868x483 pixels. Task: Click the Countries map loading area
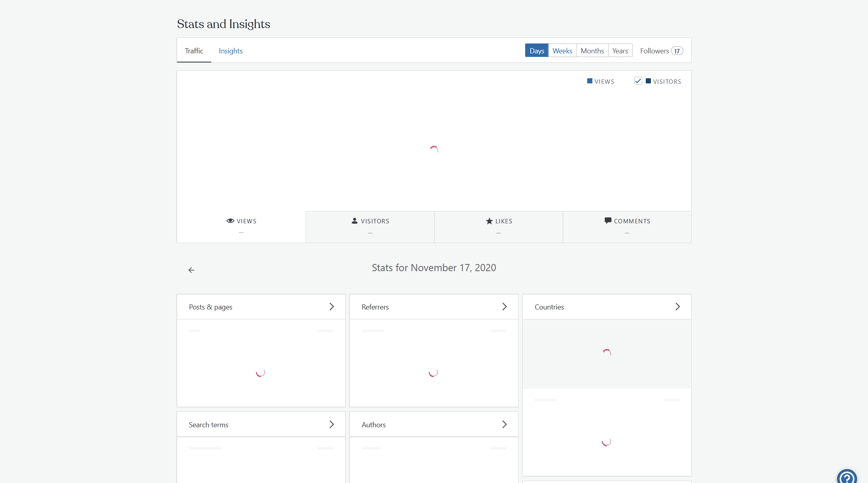pyautogui.click(x=607, y=354)
